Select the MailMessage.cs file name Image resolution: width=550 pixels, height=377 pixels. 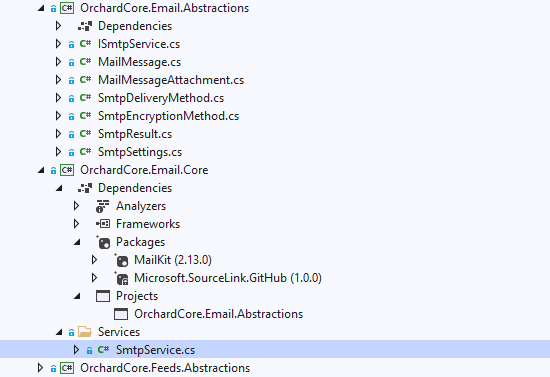coord(140,62)
